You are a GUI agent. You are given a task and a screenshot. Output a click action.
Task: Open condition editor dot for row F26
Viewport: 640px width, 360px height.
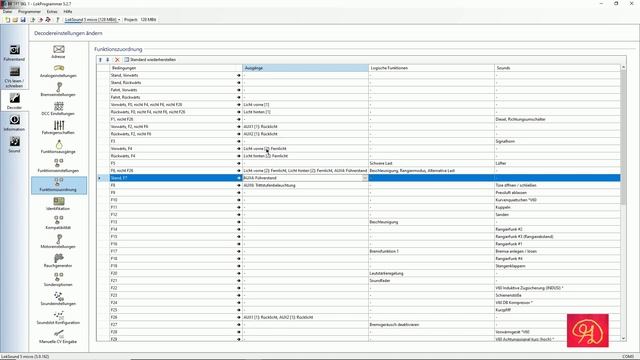(x=239, y=317)
